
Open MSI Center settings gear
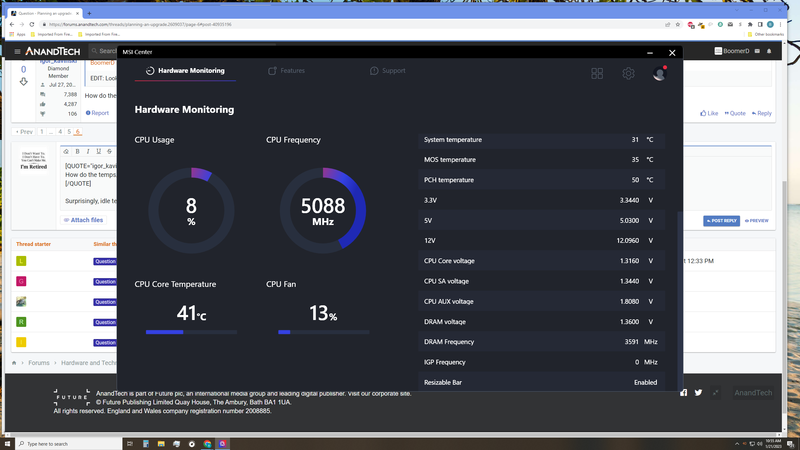coord(629,73)
